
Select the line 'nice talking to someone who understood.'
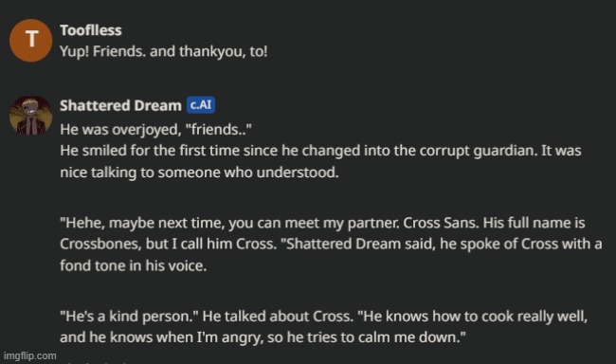click(199, 173)
